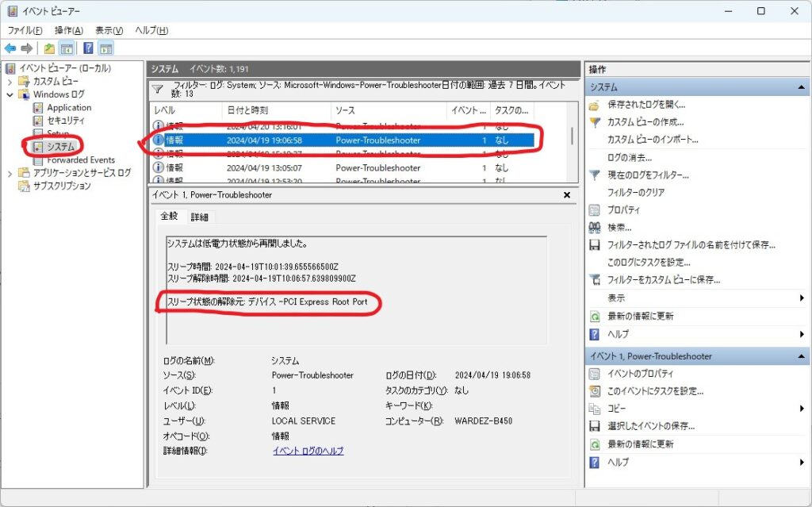812x507 pixels.
Task: Click the 検索 binoculars icon
Action: click(595, 227)
